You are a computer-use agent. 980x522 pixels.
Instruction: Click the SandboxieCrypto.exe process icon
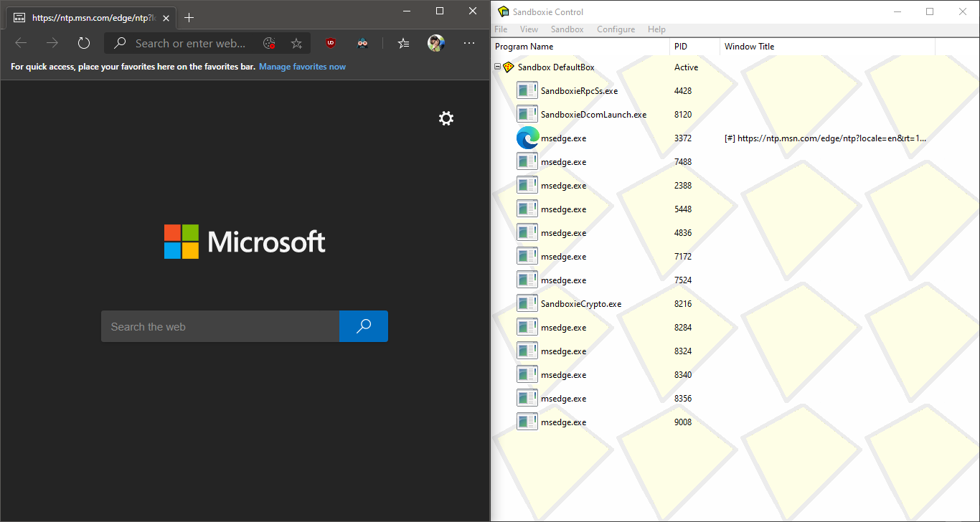(527, 304)
